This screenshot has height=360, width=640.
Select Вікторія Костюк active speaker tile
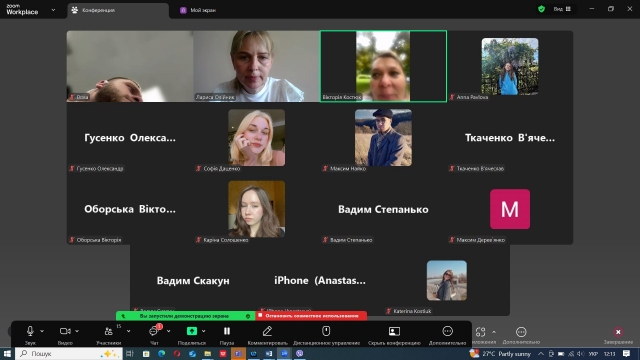(x=383, y=66)
